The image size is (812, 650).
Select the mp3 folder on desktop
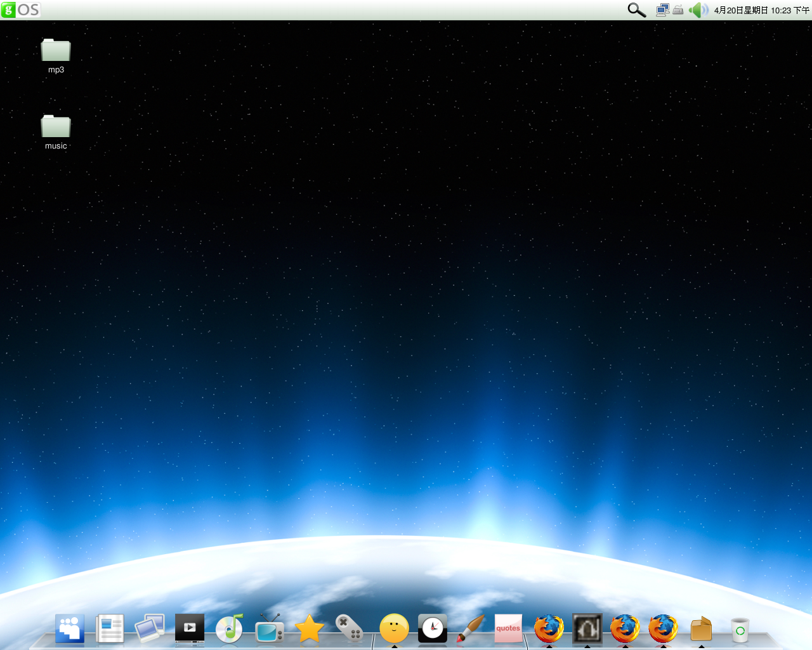point(56,56)
